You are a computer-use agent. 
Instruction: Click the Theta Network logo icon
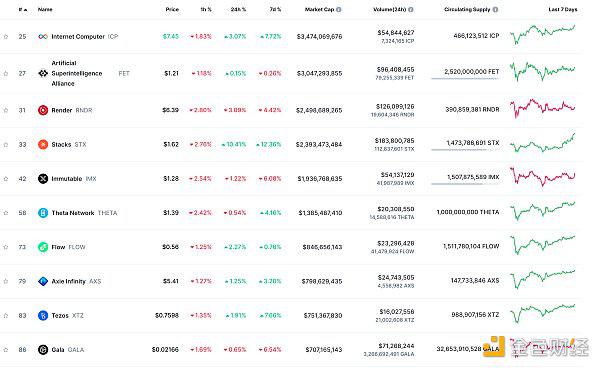[43, 213]
